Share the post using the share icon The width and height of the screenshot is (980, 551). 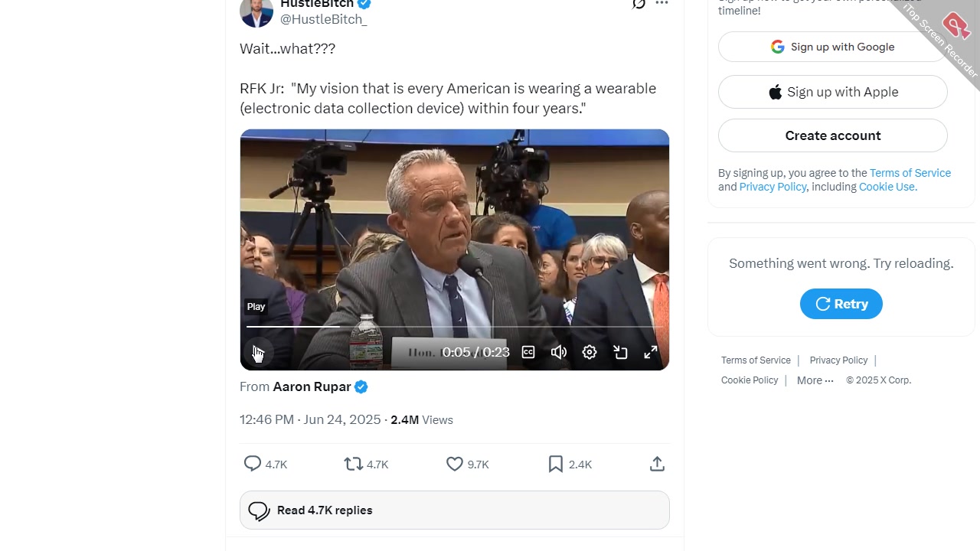coord(657,464)
